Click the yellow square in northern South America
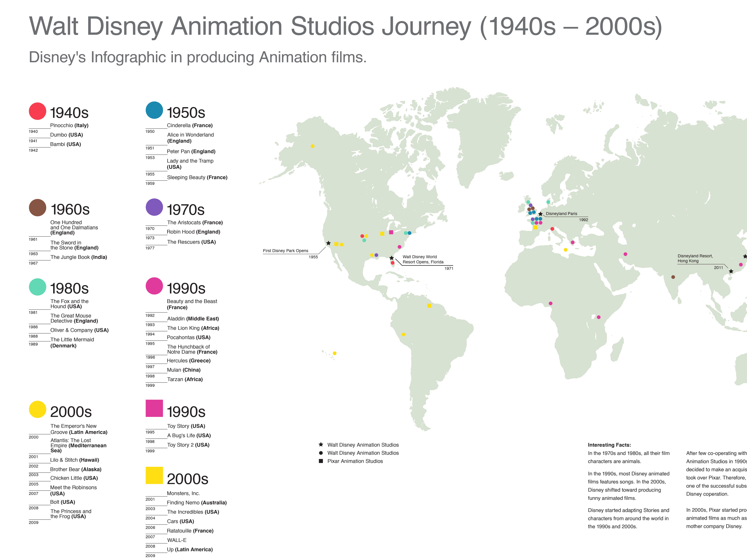Screen dimensions: 747x560 coord(429,306)
